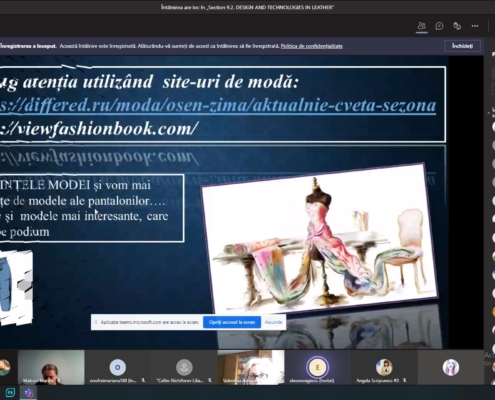Click the Înregistrarea a început notice text
Screen dimensions: 495x400
click(x=28, y=46)
